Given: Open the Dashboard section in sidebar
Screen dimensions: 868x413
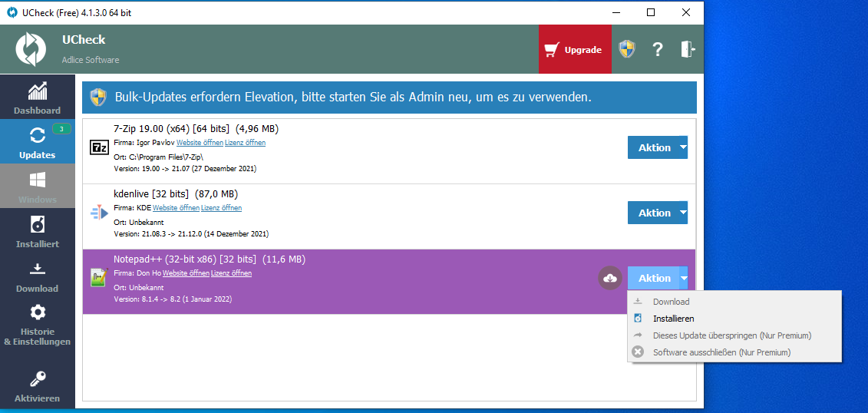Looking at the screenshot, I should [x=37, y=97].
